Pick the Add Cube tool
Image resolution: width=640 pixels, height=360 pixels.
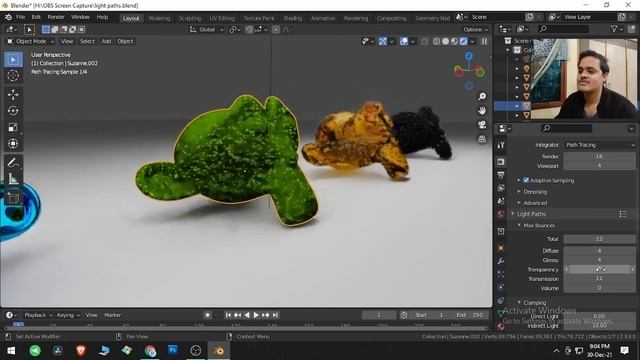13,198
